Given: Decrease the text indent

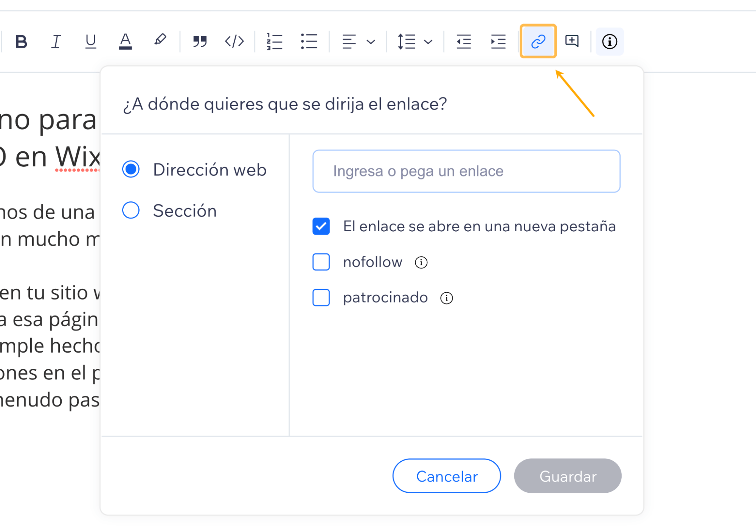Looking at the screenshot, I should tap(464, 42).
